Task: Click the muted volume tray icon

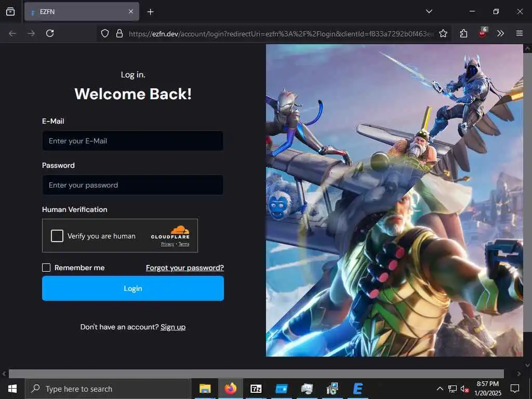Action: pyautogui.click(x=465, y=389)
